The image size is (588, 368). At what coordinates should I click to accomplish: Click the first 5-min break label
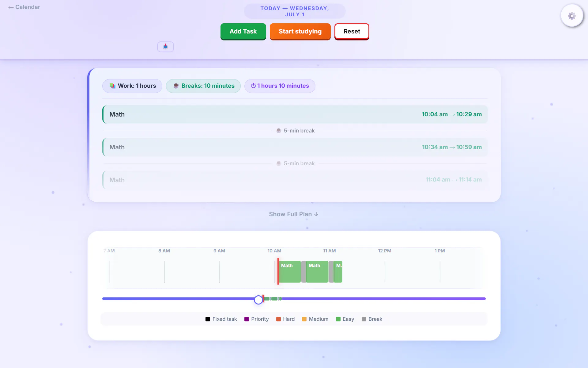click(299, 131)
